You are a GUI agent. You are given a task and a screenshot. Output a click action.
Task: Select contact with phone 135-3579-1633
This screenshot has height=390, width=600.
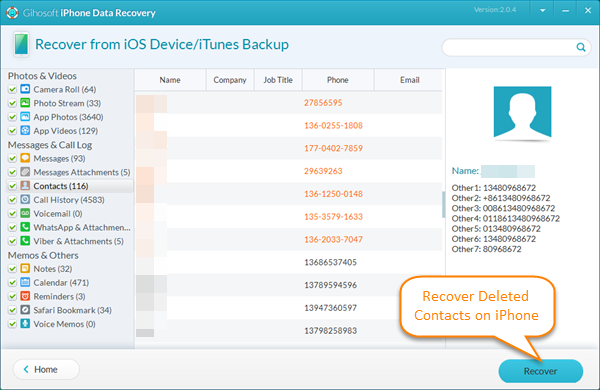pyautogui.click(x=289, y=216)
